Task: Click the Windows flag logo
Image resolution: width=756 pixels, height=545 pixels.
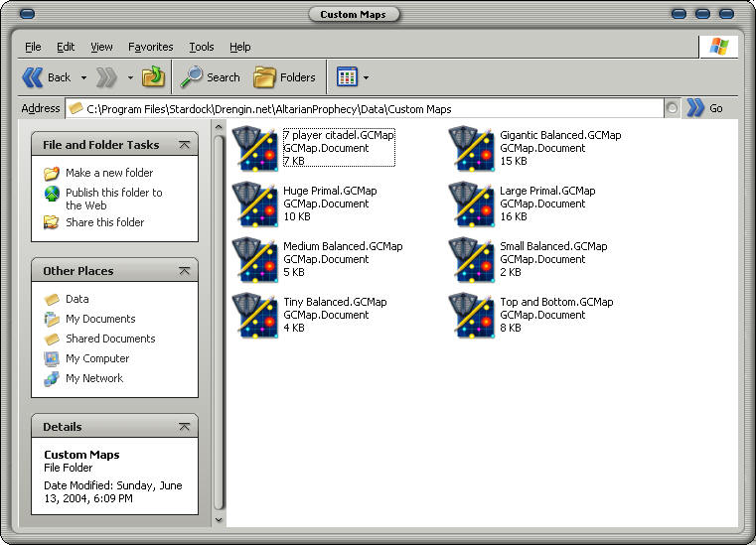Action: point(718,47)
